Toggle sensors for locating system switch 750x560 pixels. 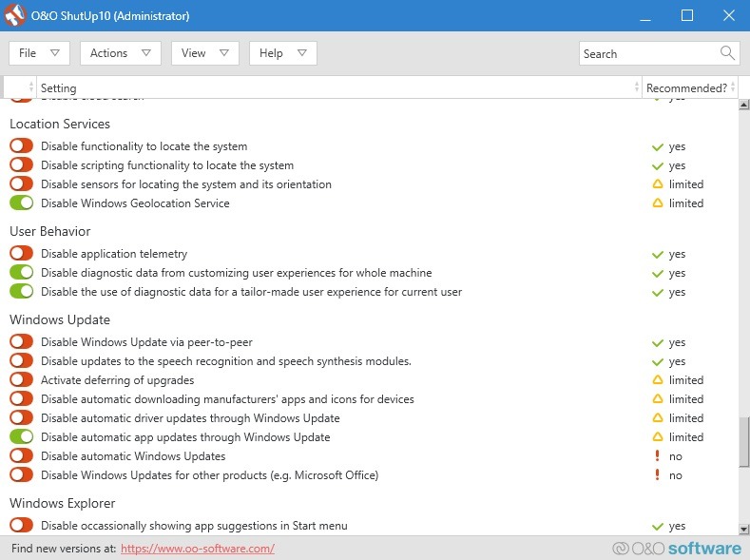coord(22,184)
